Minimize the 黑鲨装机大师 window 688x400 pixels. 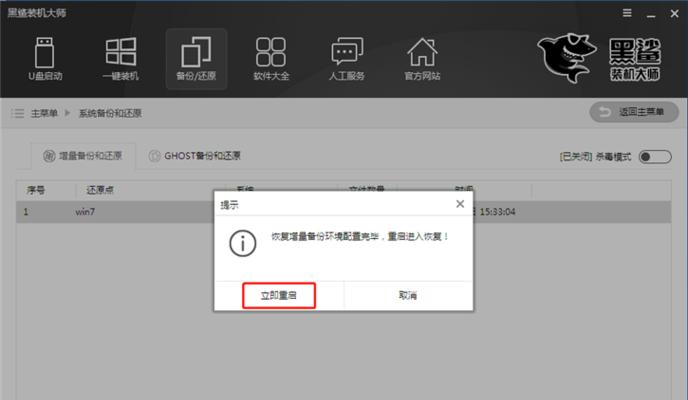(651, 14)
